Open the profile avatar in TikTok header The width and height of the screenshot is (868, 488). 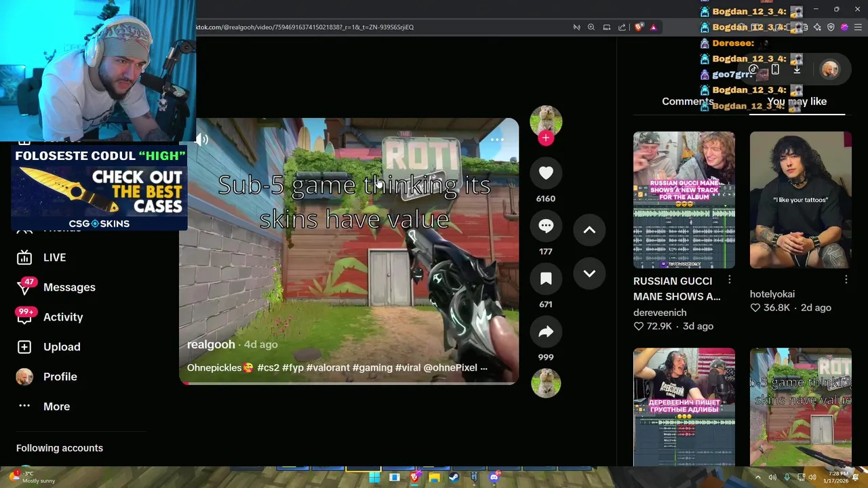(x=830, y=69)
